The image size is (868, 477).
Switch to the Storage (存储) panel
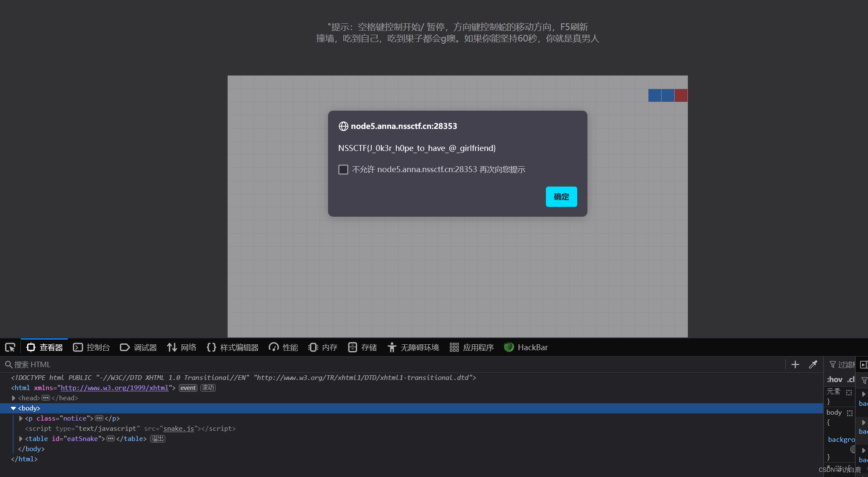point(362,348)
